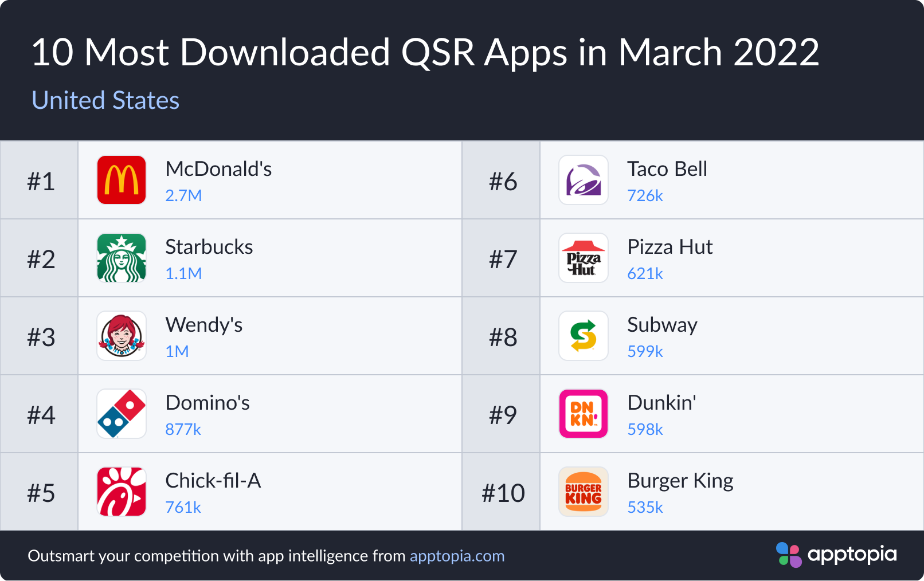Click the Taco Bell name label
The width and height of the screenshot is (924, 581).
[x=667, y=169]
